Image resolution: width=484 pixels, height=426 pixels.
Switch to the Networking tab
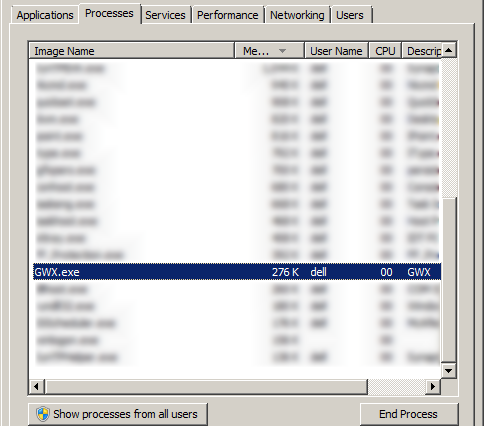(297, 15)
